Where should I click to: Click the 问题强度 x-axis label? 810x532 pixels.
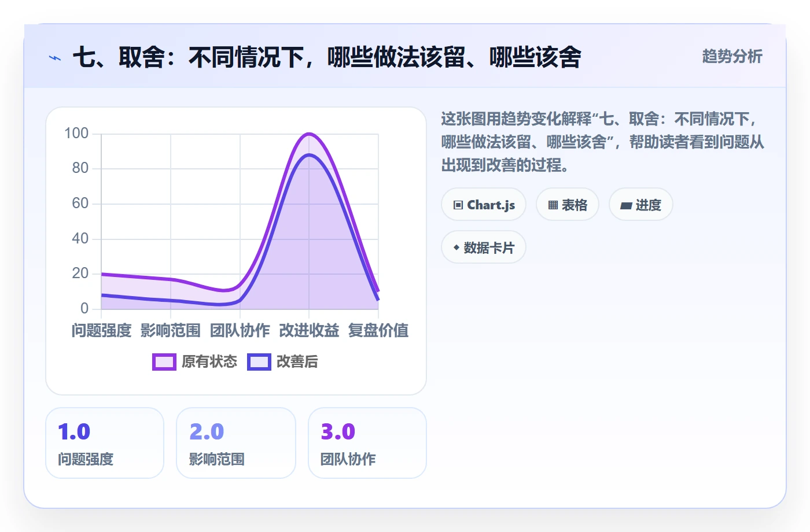click(101, 331)
